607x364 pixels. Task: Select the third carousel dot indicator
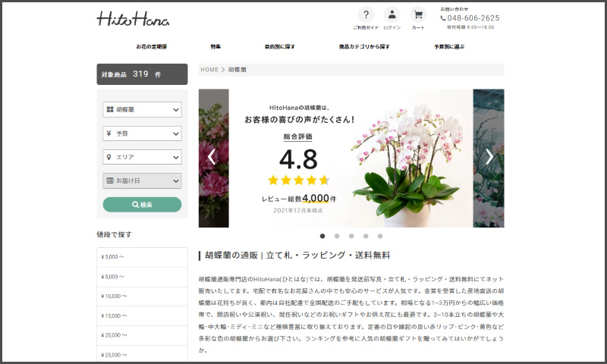(351, 236)
